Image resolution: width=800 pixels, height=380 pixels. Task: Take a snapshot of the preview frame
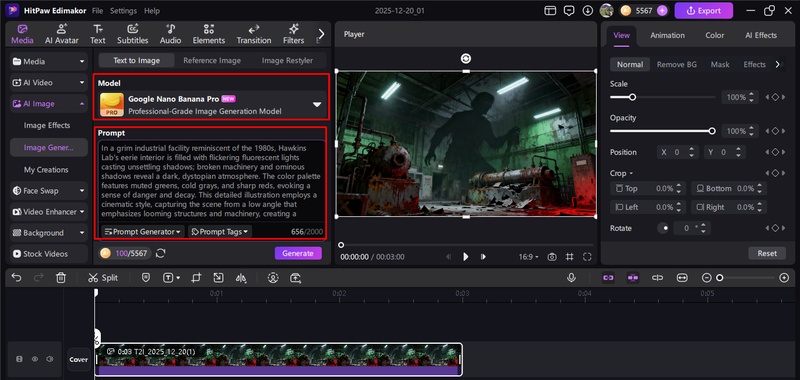(552, 257)
